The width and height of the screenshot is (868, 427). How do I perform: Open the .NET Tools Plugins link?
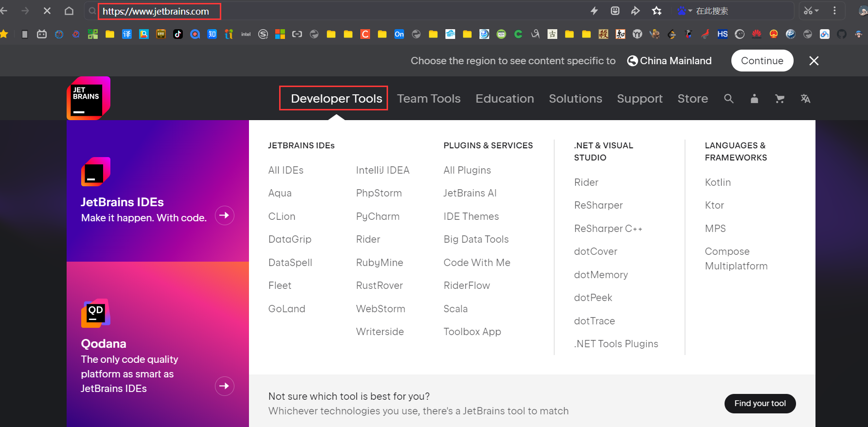coord(616,344)
